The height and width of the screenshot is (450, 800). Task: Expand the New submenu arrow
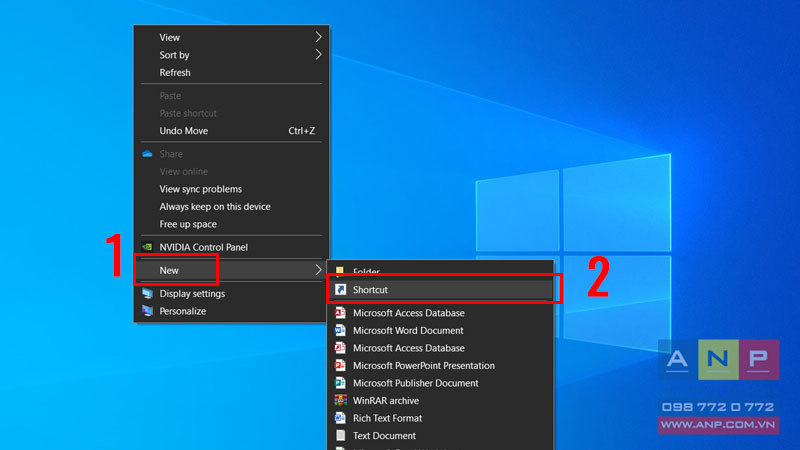point(318,270)
